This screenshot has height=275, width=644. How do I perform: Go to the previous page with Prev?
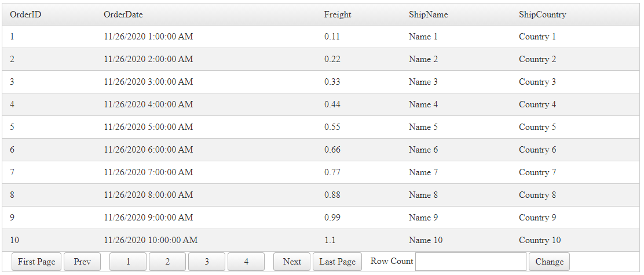[82, 262]
